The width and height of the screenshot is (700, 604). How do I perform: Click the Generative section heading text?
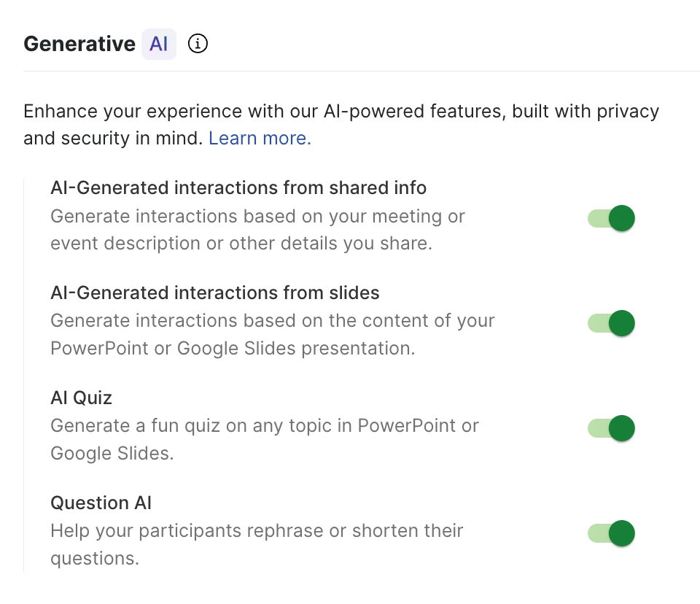pyautogui.click(x=79, y=44)
